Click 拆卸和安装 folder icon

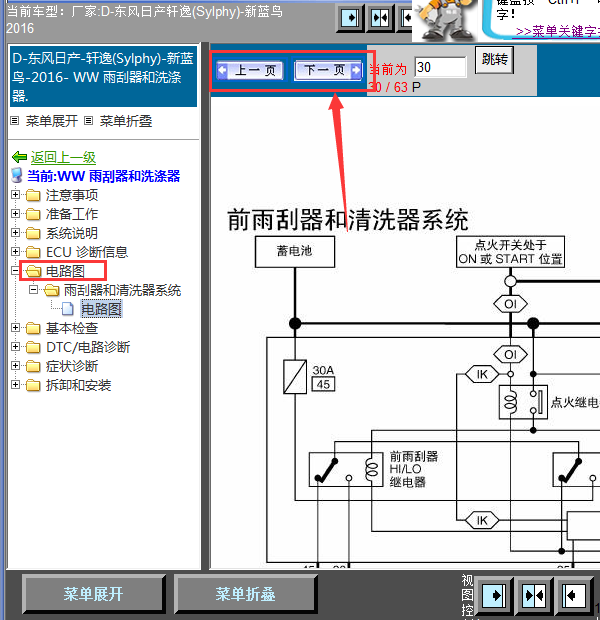tap(33, 385)
